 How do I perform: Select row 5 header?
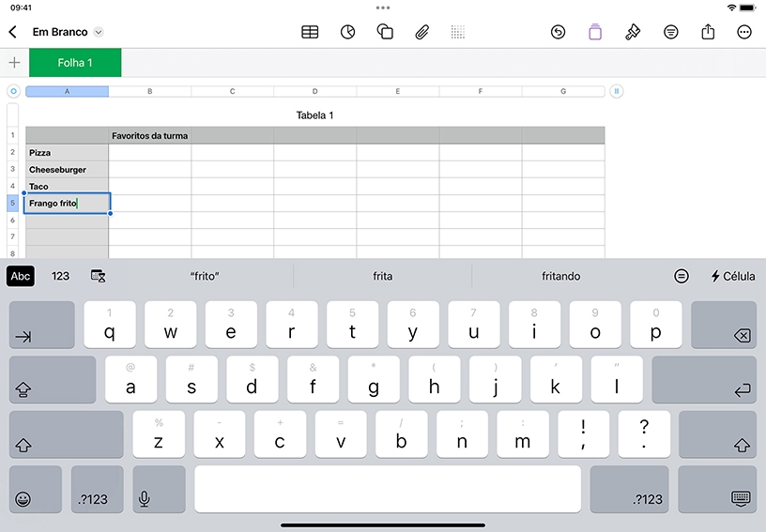(x=13, y=203)
